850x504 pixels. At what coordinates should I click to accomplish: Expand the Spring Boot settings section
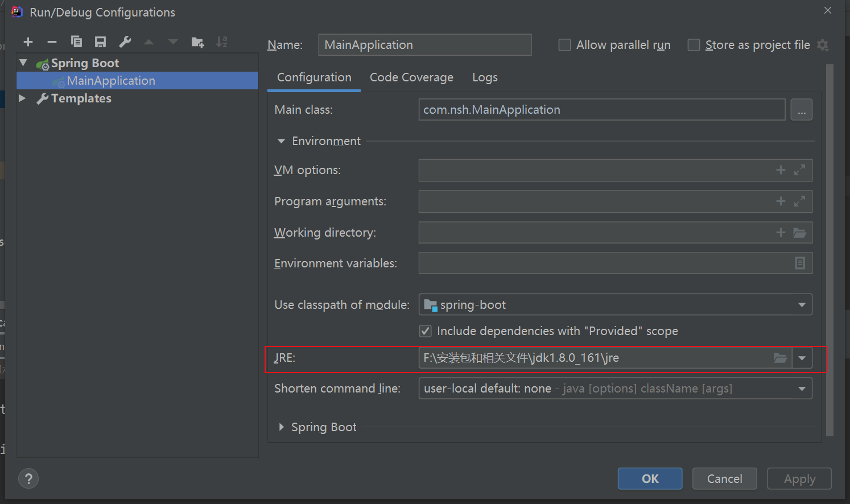282,427
